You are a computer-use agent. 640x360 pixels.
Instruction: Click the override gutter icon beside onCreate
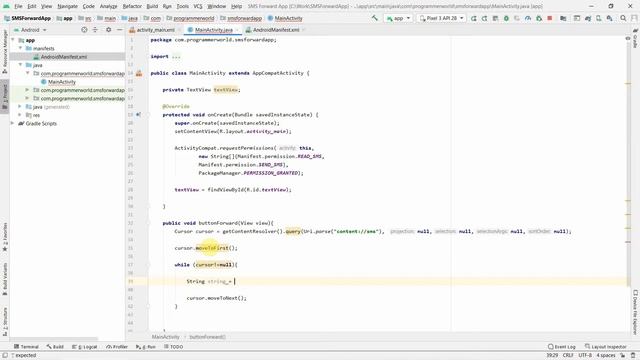point(138,115)
